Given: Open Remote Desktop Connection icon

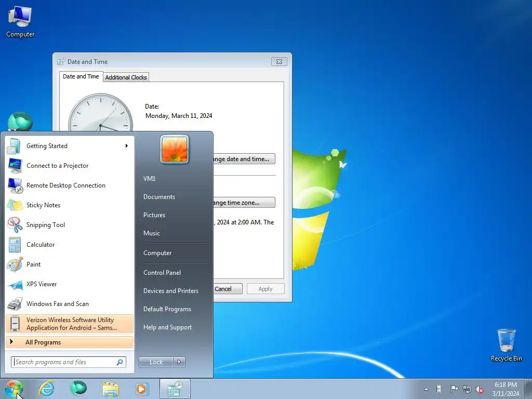Looking at the screenshot, I should pos(14,185).
